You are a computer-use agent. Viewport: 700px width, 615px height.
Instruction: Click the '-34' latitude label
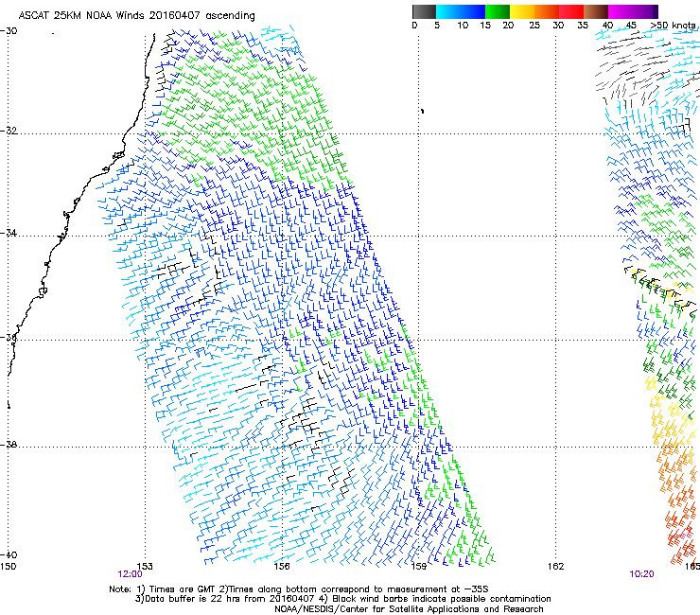coord(9,233)
